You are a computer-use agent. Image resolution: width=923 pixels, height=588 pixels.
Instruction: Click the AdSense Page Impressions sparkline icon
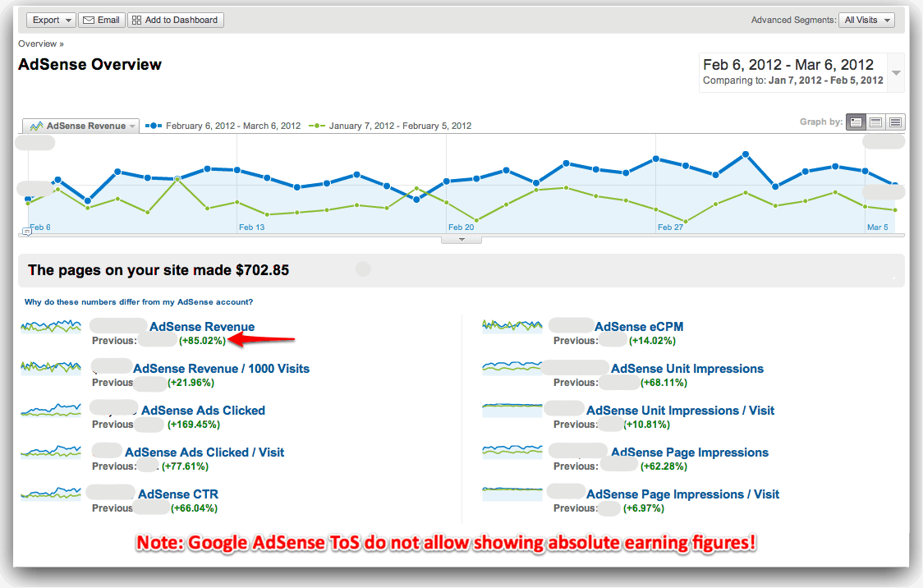pos(512,452)
